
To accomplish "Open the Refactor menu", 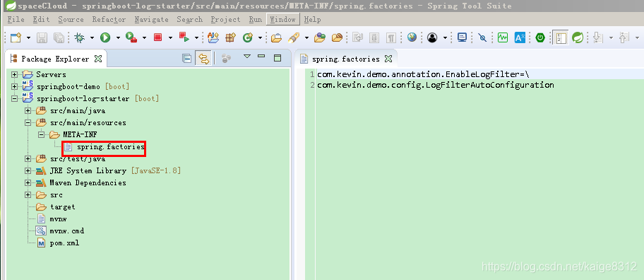I will tap(109, 19).
